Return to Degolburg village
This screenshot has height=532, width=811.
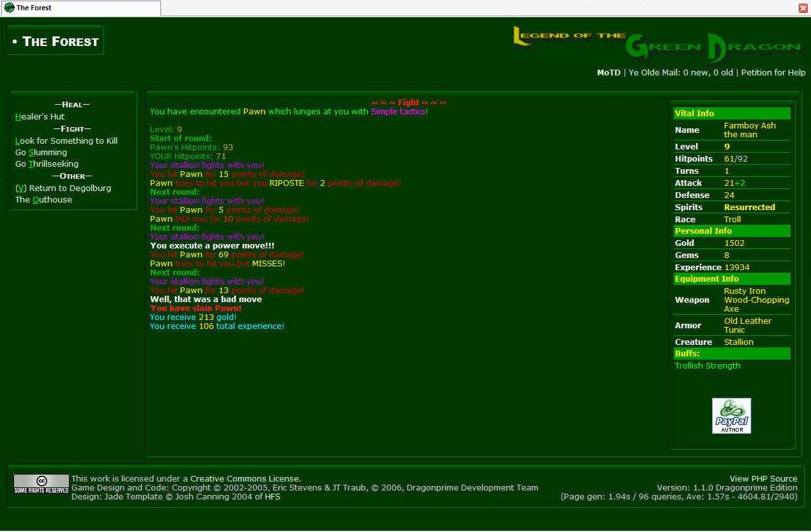click(x=63, y=188)
